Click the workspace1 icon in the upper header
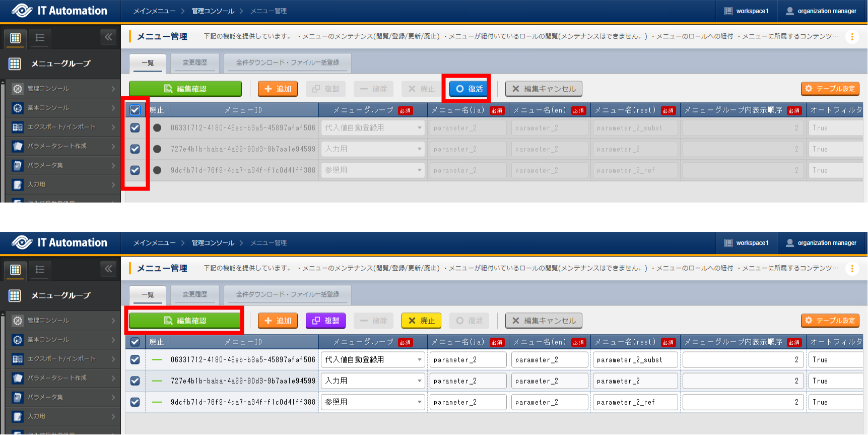This screenshot has width=868, height=435. tap(728, 11)
